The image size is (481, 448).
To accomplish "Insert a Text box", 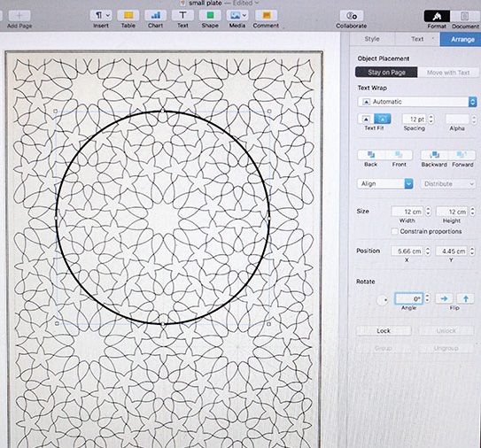I will pyautogui.click(x=182, y=15).
